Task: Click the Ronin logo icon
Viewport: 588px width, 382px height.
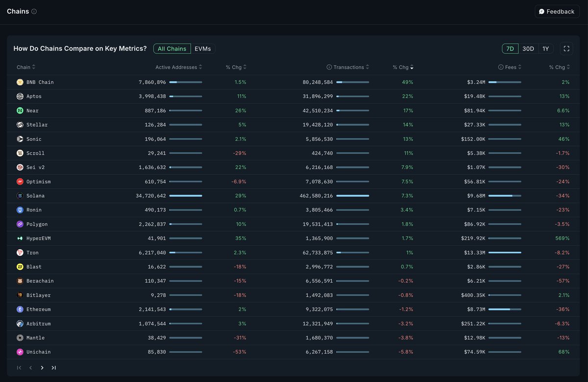Action: point(20,210)
